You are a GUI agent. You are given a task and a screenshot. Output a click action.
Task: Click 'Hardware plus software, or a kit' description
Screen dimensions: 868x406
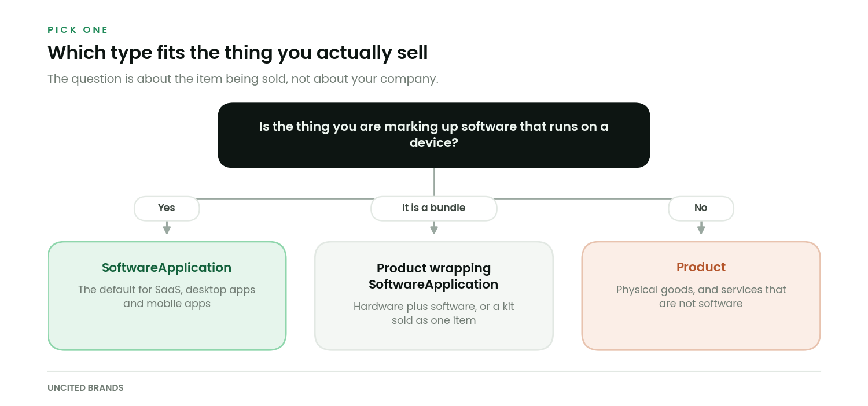coord(434,313)
